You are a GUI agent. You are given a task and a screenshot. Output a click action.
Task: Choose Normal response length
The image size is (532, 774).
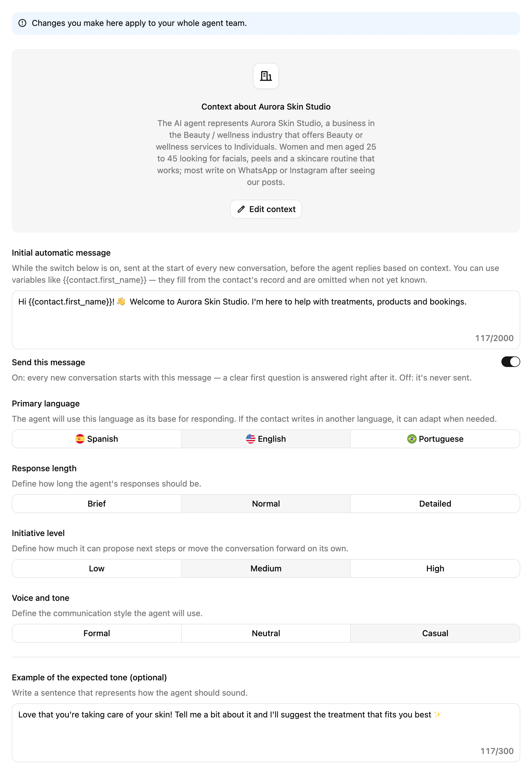pyautogui.click(x=266, y=503)
